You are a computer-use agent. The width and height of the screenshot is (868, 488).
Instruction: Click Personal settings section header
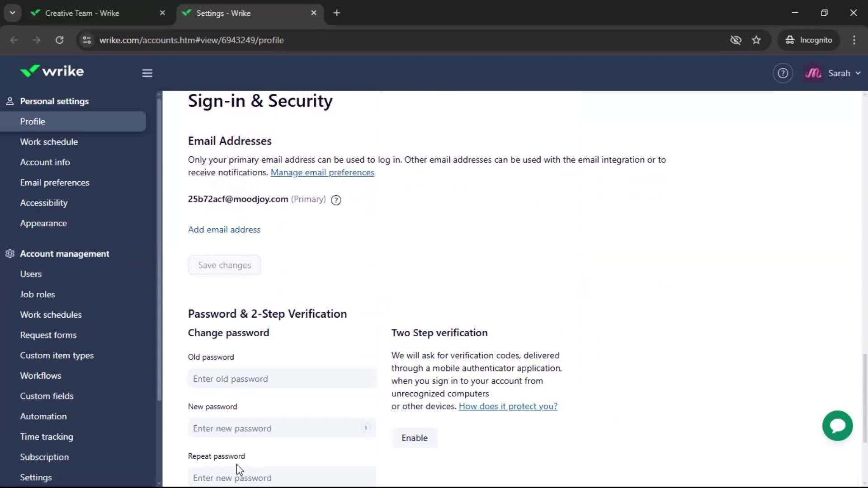coord(54,101)
